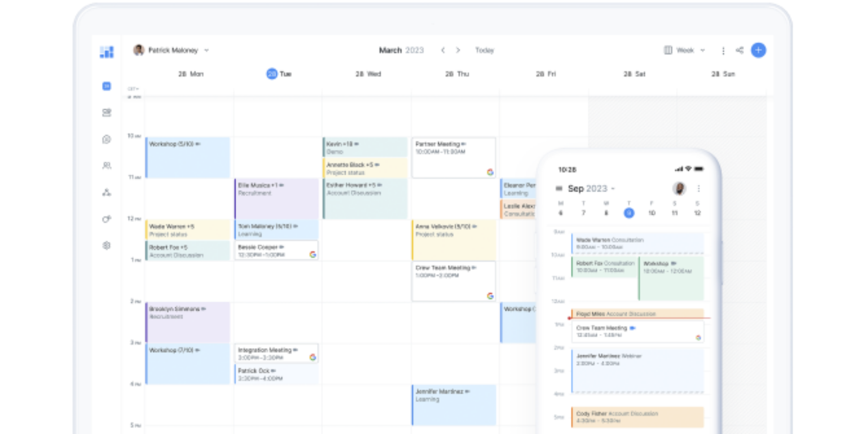The width and height of the screenshot is (868, 434).
Task: Open the Week view dropdown
Action: [x=702, y=50]
